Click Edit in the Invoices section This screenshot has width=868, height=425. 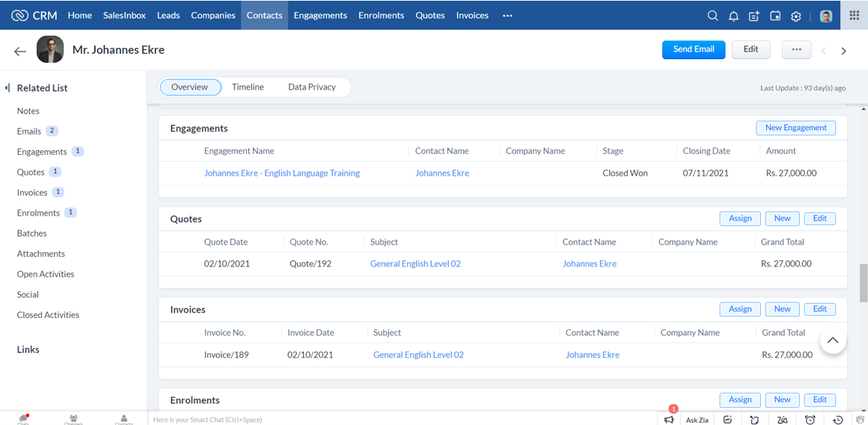[x=820, y=309]
